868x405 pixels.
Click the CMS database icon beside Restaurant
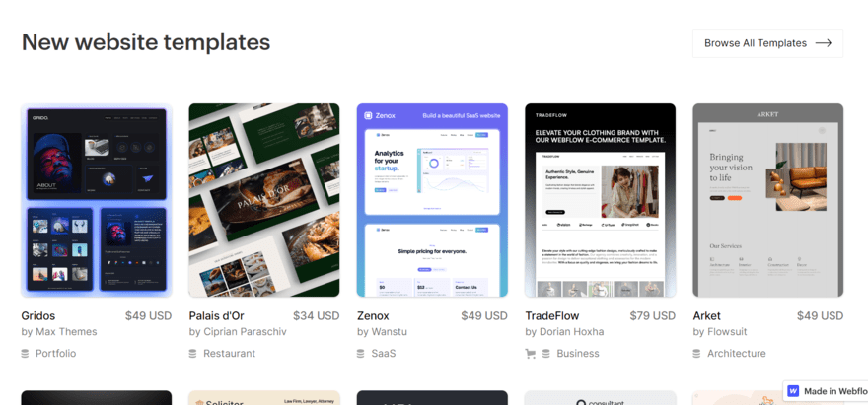click(192, 353)
